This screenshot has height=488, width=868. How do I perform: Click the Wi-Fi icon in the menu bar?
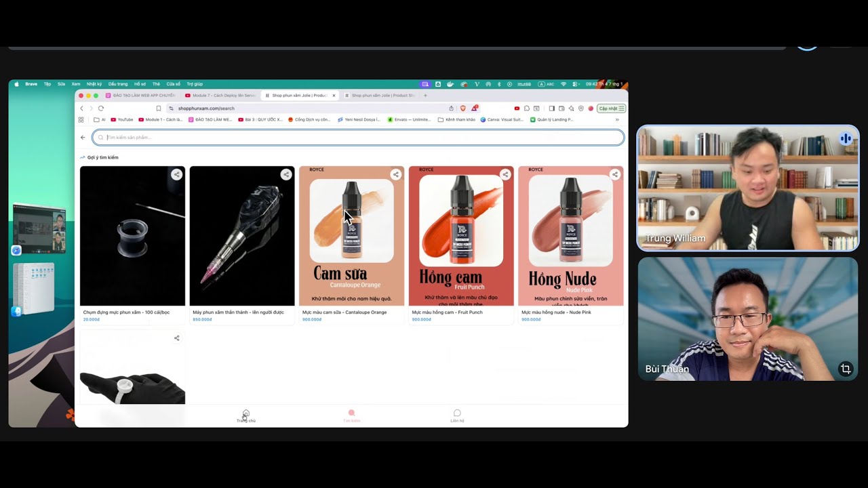point(564,84)
